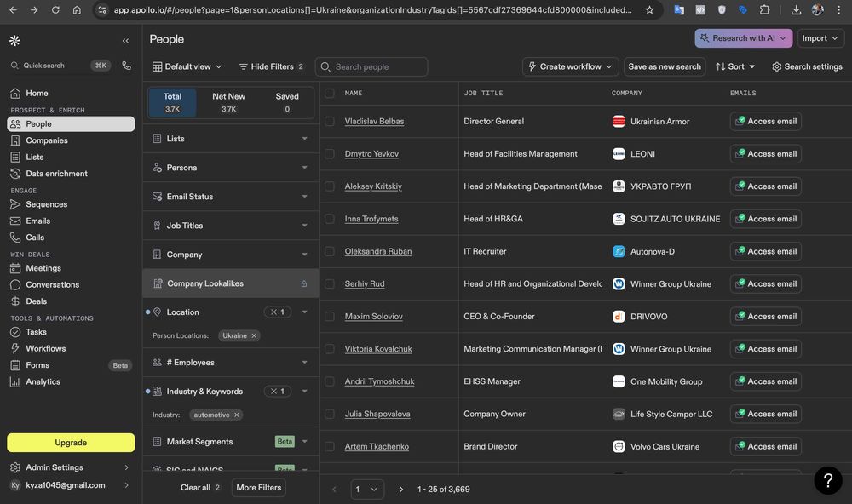Go to next results page arrow

(401, 489)
